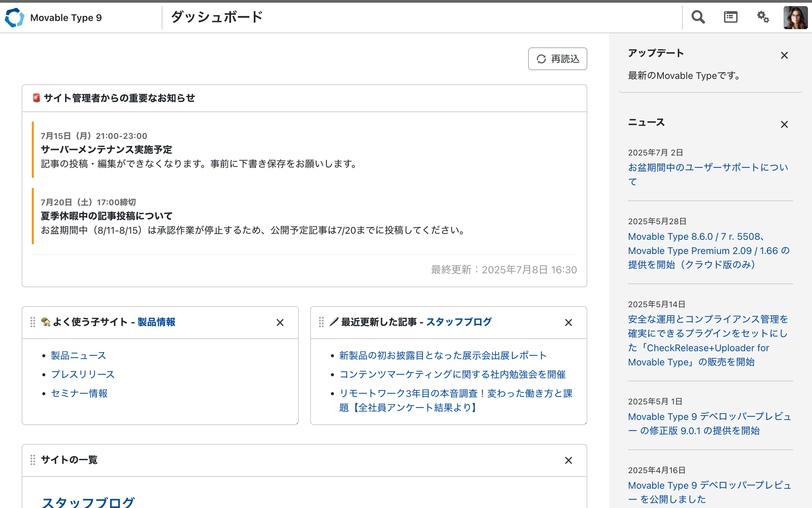
Task: Click the スタッフブログ site name in サイトの一覧
Action: [x=88, y=501]
